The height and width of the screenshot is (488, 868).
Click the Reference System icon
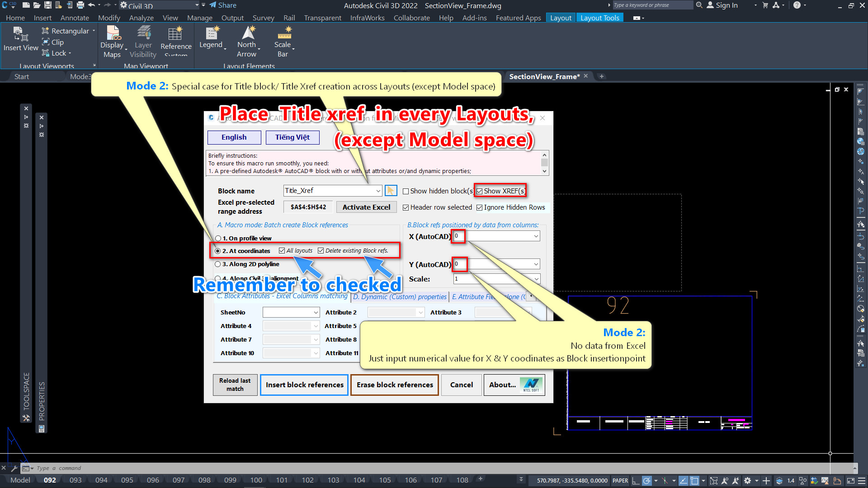click(175, 34)
